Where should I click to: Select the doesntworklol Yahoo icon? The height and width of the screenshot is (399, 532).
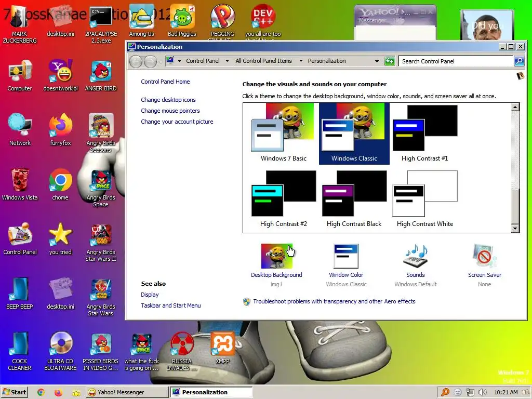click(60, 76)
